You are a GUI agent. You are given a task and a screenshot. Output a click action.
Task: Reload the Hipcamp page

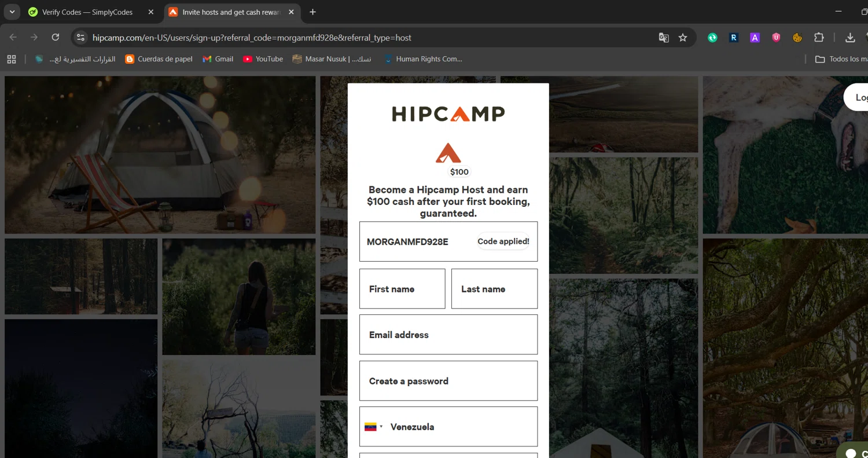(56, 38)
